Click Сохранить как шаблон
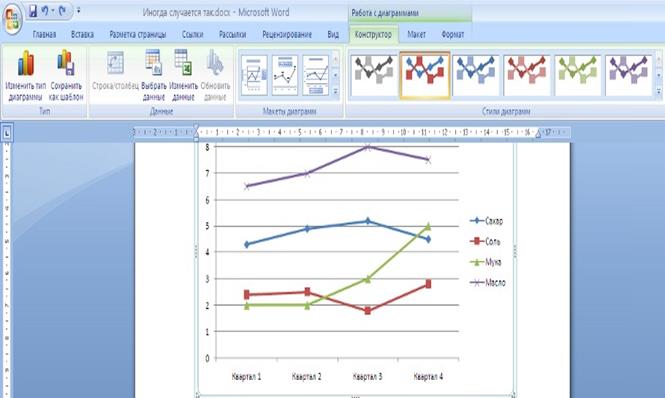Image resolution: width=665 pixels, height=398 pixels. [66, 75]
